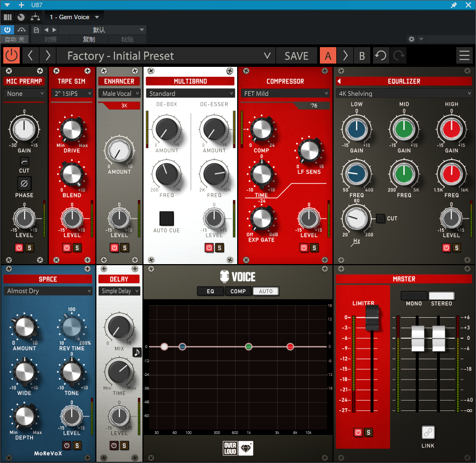The image size is (476, 463).
Task: Open the host automation curve icon
Action: [21, 30]
